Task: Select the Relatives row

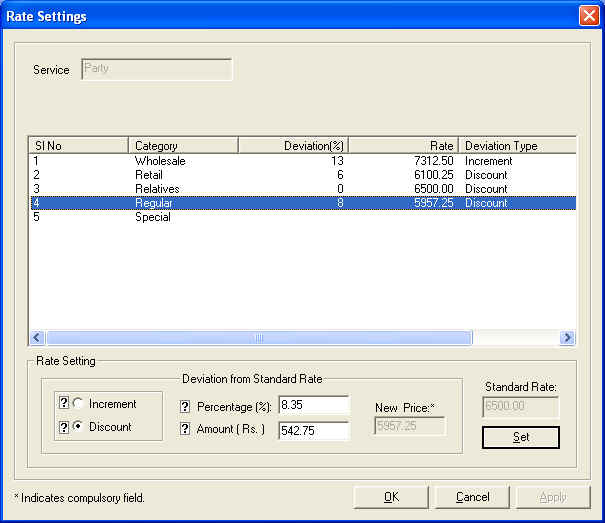Action: 303,189
